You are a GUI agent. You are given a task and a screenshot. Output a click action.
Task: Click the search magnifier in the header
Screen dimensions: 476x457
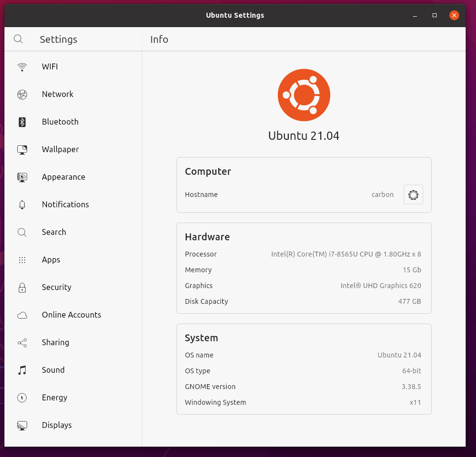click(x=18, y=38)
